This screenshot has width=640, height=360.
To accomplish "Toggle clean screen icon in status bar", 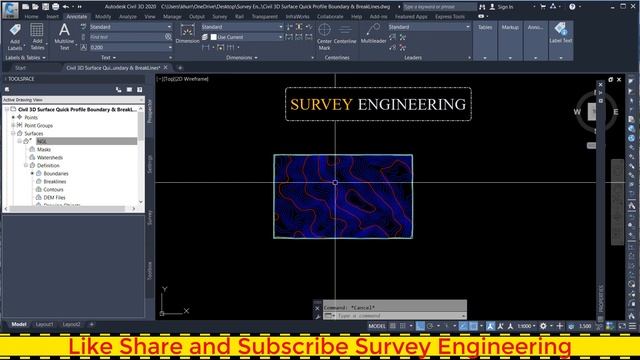I will pyautogui.click(x=622, y=326).
